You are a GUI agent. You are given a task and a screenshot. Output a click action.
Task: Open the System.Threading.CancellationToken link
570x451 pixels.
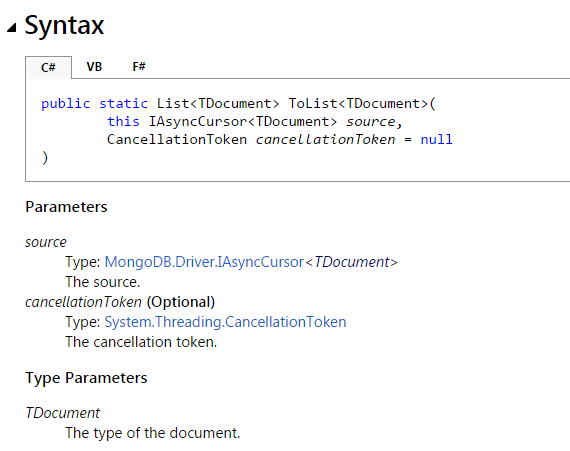pos(225,322)
